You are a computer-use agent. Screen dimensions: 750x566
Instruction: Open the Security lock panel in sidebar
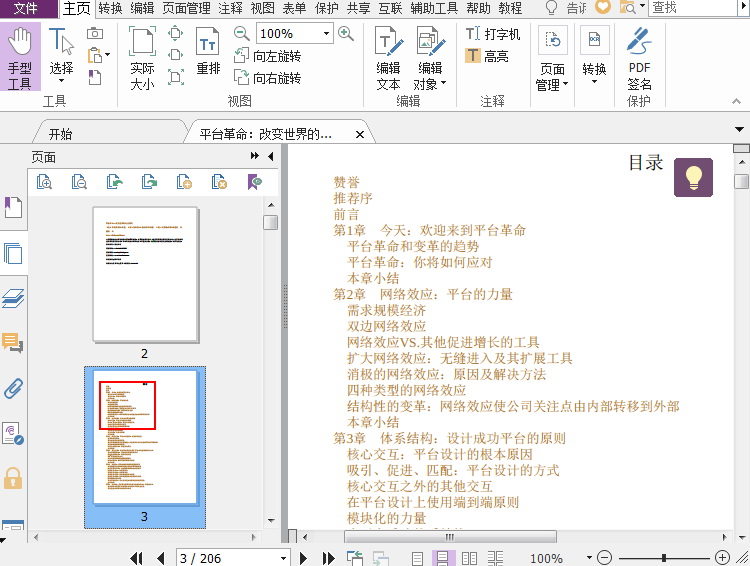pyautogui.click(x=13, y=478)
